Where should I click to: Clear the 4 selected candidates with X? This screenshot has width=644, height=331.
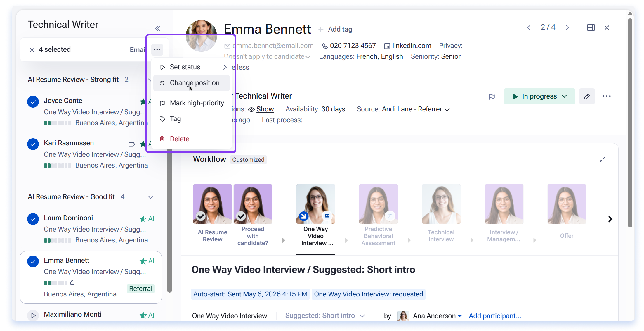click(x=32, y=50)
